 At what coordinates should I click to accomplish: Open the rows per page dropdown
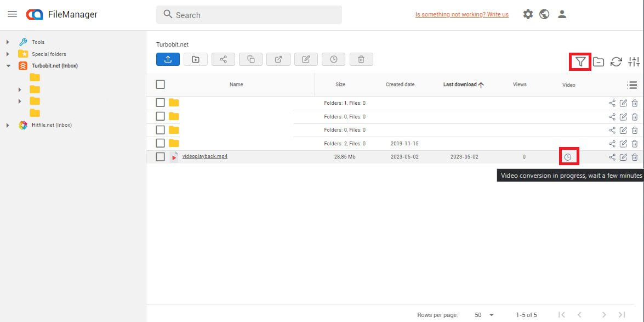(x=484, y=315)
